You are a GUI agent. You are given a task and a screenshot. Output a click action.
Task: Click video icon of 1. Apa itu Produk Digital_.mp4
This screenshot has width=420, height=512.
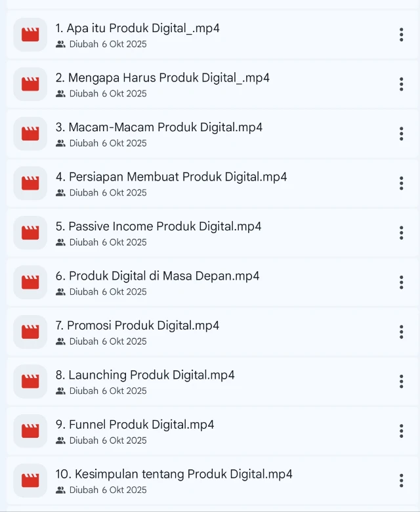[x=30, y=35]
